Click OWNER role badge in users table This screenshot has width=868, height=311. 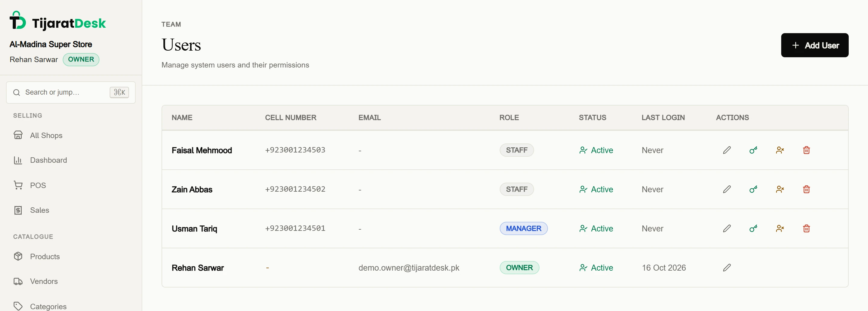[x=519, y=268]
